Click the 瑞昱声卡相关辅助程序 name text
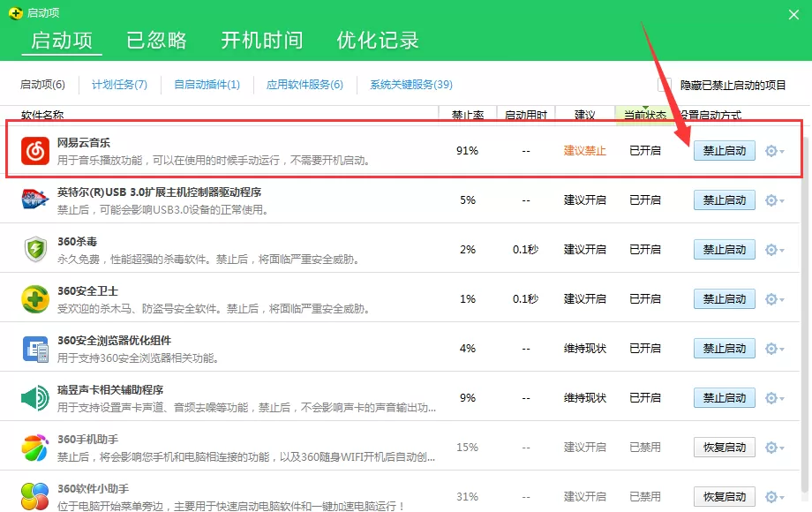812x512 pixels. (110, 389)
